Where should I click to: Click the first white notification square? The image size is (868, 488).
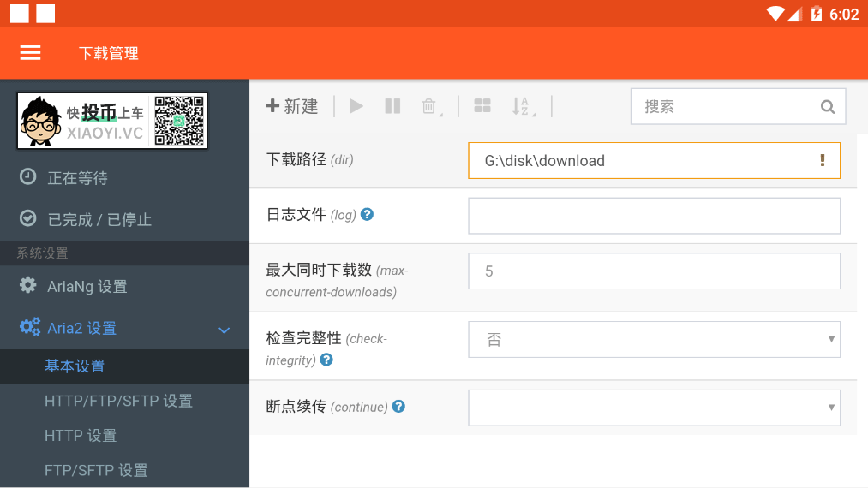tap(20, 14)
